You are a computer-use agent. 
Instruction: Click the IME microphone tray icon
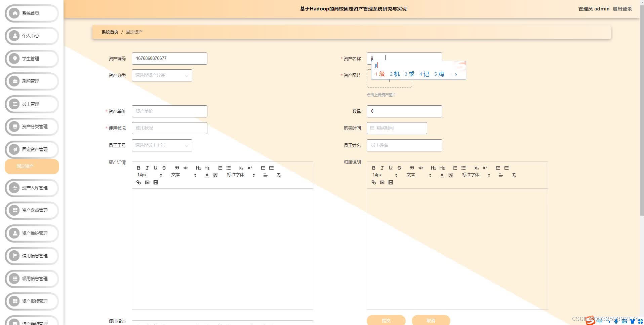(x=616, y=321)
